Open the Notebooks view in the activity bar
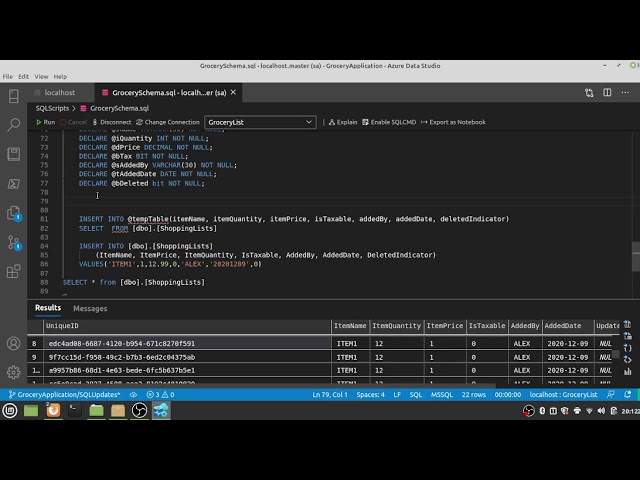Viewport: 640px width, 480px height. click(13, 154)
